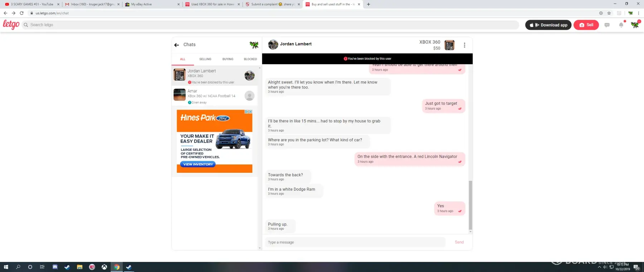The width and height of the screenshot is (644, 272).
Task: Switch to the BUYING chats tab
Action: [228, 59]
